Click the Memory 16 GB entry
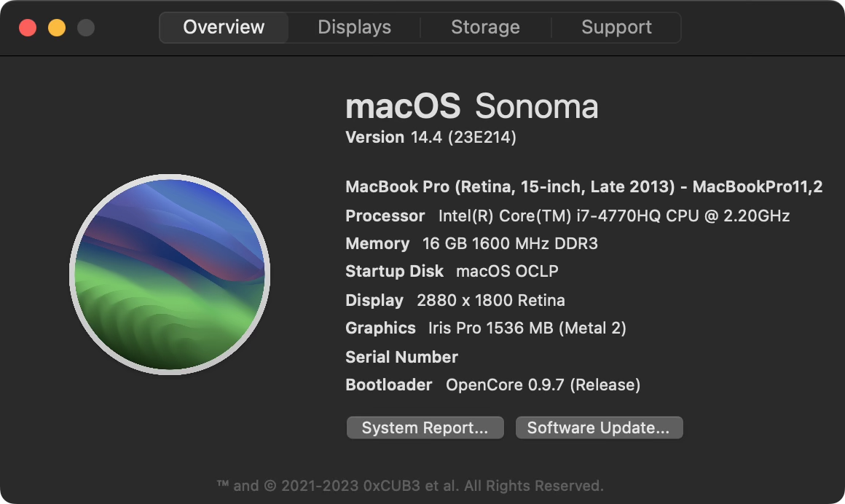The image size is (845, 504). pyautogui.click(x=471, y=243)
